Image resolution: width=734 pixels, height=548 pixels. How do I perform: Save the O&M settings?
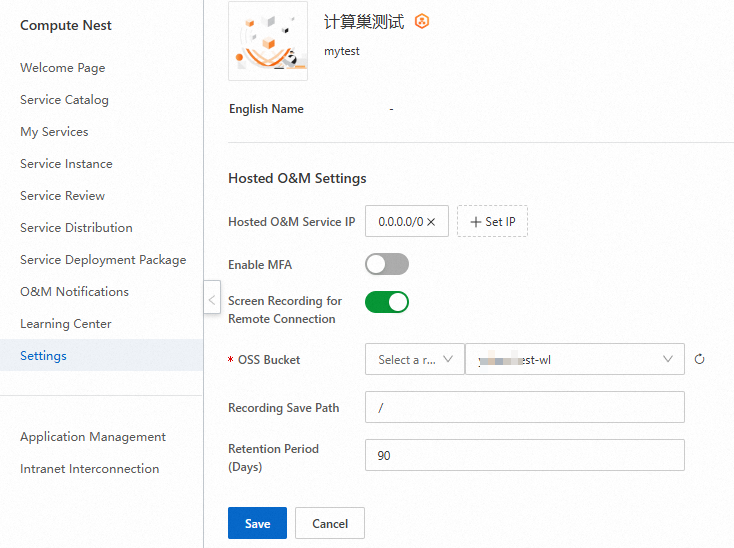(x=257, y=523)
